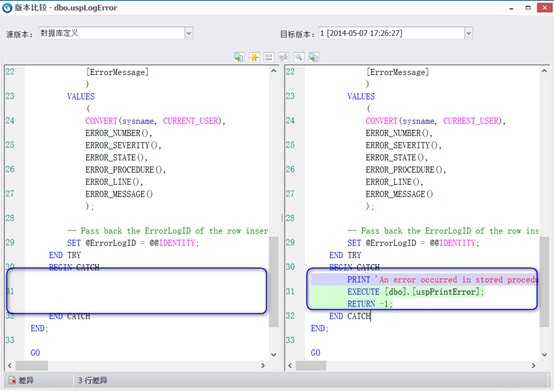
Task: Open the source version dropdown arrow
Action: coord(189,34)
